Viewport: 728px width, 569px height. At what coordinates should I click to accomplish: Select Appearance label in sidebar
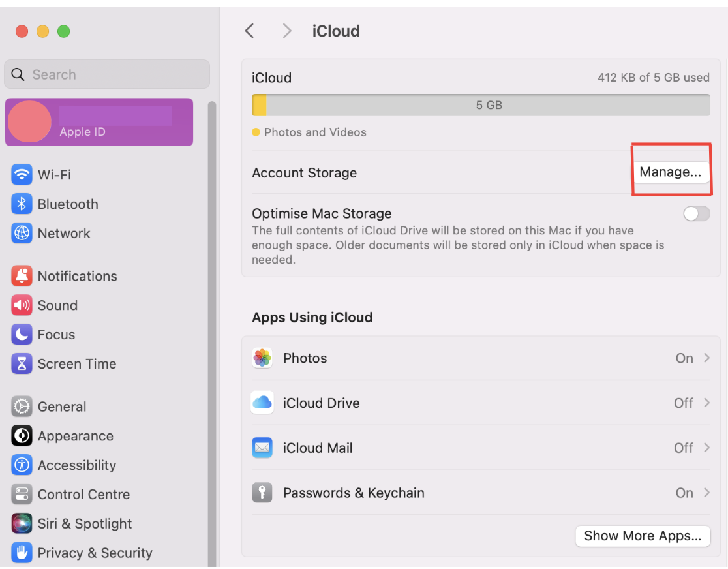click(75, 436)
